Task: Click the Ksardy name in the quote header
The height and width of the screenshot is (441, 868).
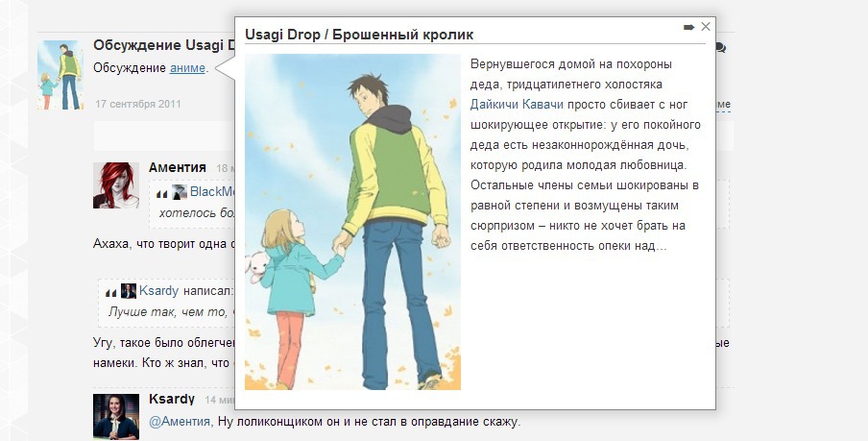Action: 158,291
